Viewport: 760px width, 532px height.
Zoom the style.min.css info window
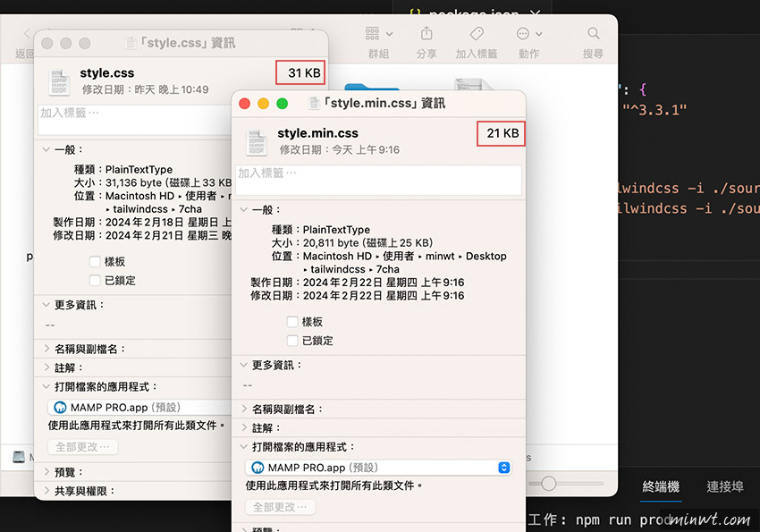[282, 103]
